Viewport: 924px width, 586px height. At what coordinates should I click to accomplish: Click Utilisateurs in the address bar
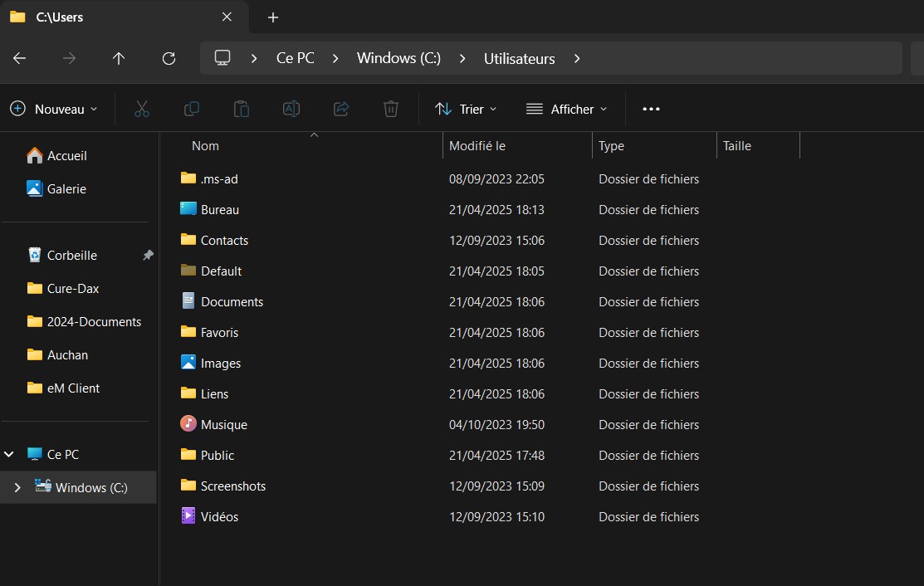519,59
